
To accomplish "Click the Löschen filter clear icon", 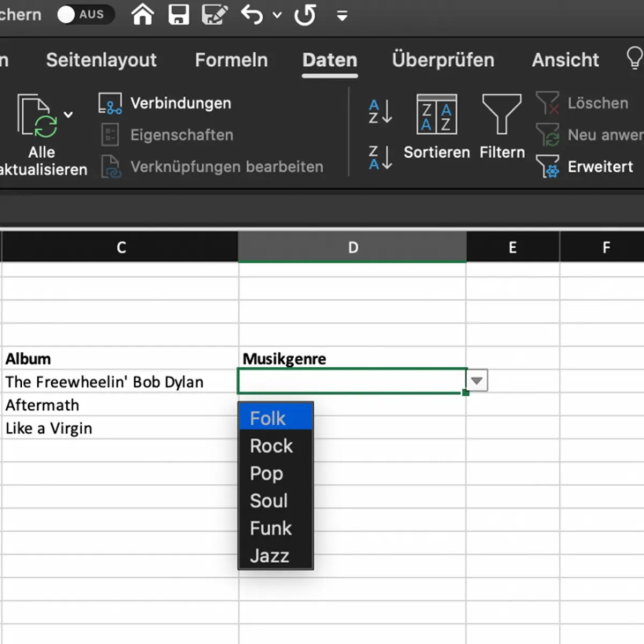I will pos(548,103).
